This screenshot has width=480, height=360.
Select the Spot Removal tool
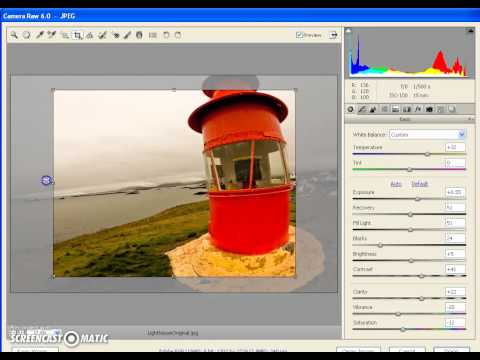click(x=103, y=35)
